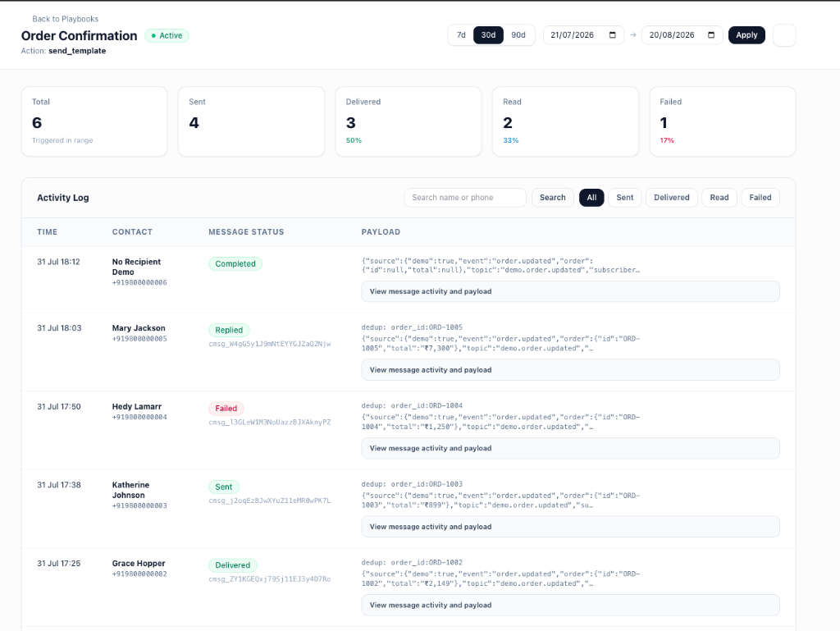Select the 30d range option
The height and width of the screenshot is (631, 840).
pyautogui.click(x=488, y=35)
